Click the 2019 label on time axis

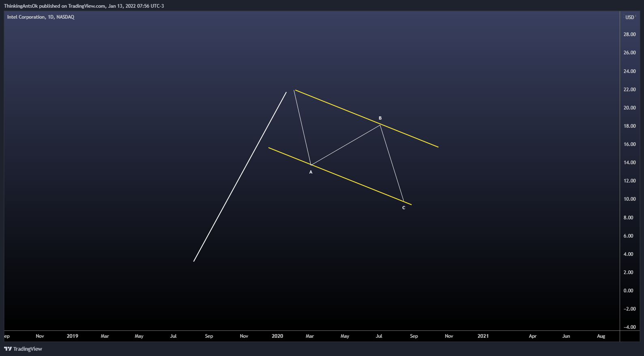coord(72,336)
